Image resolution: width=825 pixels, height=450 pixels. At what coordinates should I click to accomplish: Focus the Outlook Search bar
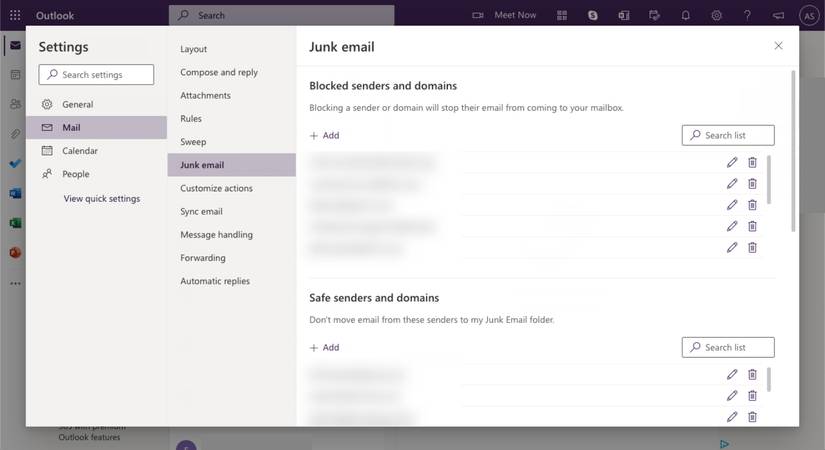point(281,15)
